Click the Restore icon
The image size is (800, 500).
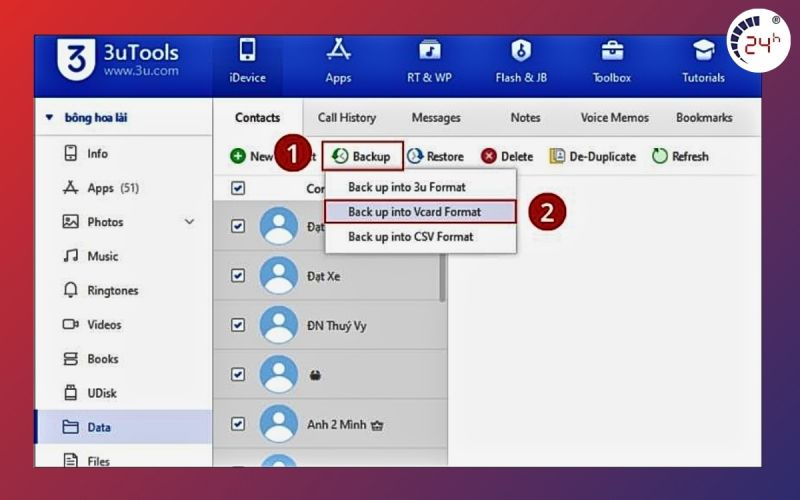(415, 156)
